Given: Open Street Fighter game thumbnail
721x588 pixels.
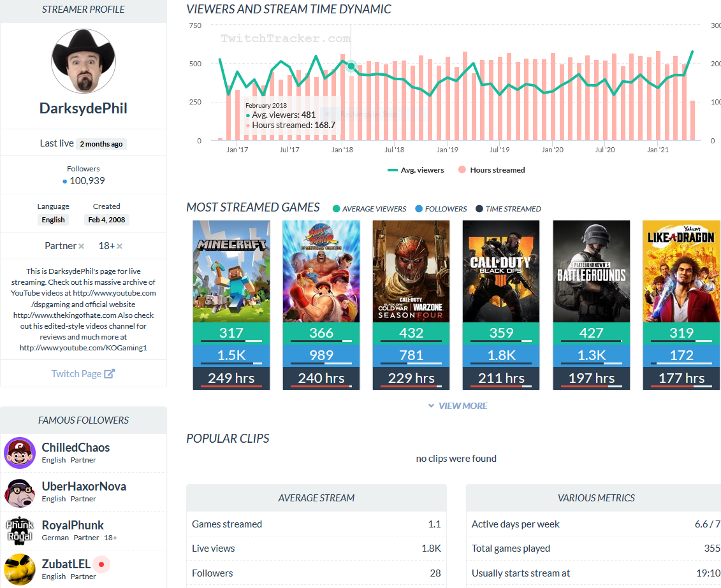Looking at the screenshot, I should click(x=321, y=271).
